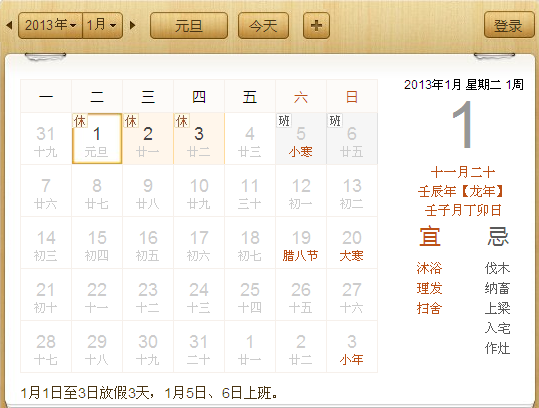Select January 6 廿五 date cell
Screen dimensions: 539x408
click(x=352, y=139)
